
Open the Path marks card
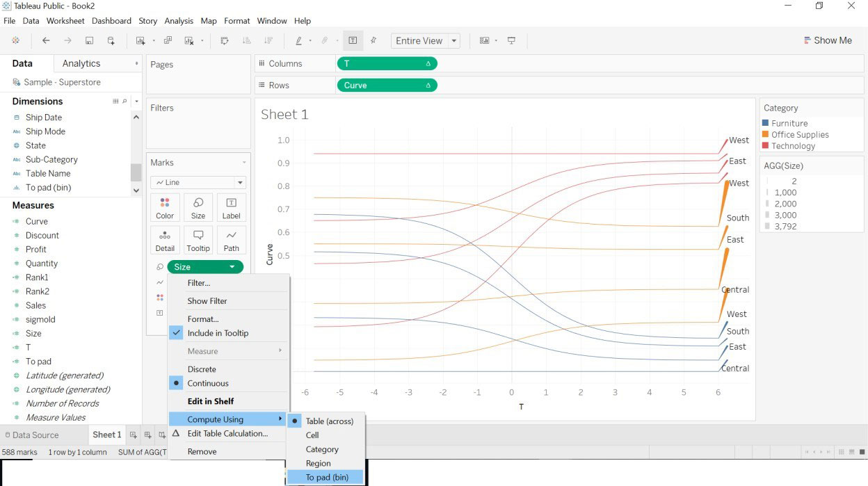[x=232, y=240]
